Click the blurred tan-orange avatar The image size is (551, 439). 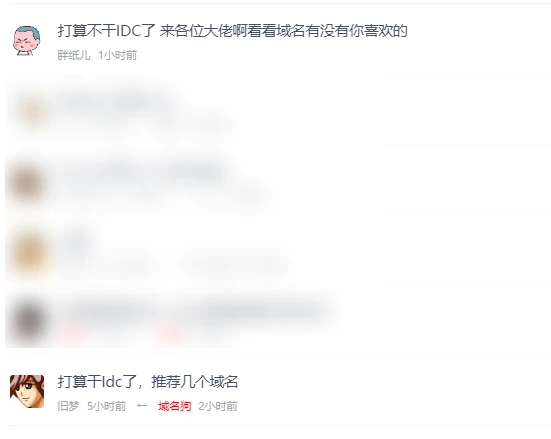pos(30,254)
